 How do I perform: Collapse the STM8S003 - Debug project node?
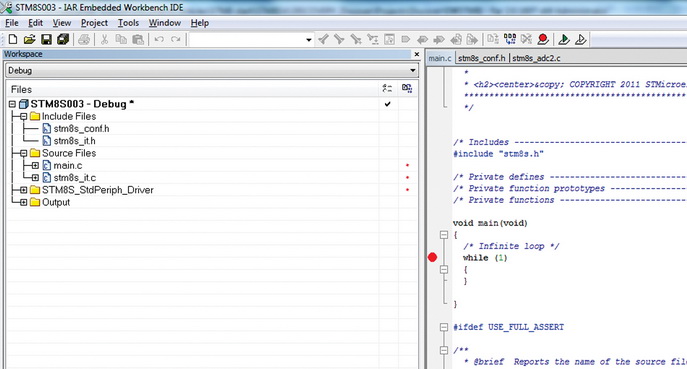coord(12,104)
